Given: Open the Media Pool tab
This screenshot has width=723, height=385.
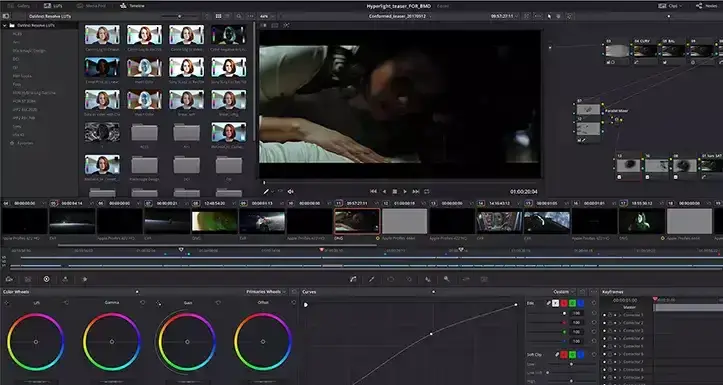Looking at the screenshot, I should click(x=91, y=6).
